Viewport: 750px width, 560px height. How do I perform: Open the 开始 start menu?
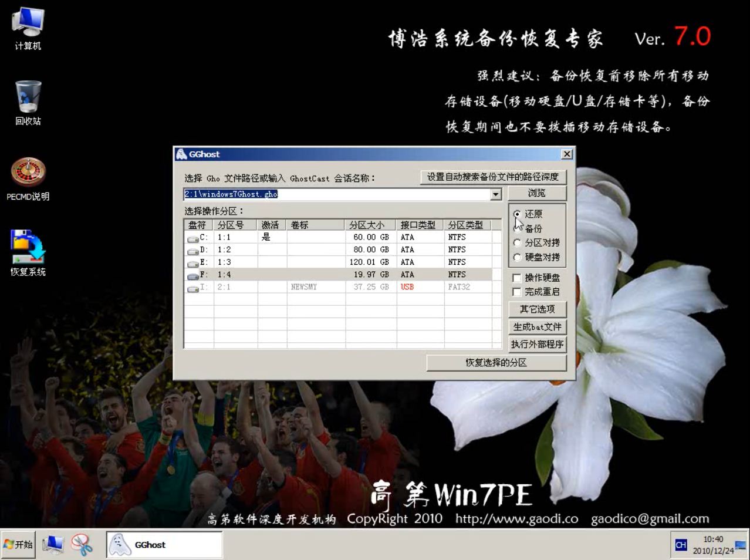click(x=18, y=545)
